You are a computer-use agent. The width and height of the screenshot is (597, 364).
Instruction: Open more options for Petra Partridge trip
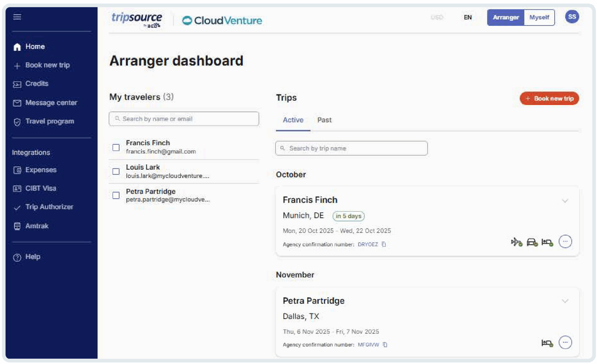pos(565,342)
